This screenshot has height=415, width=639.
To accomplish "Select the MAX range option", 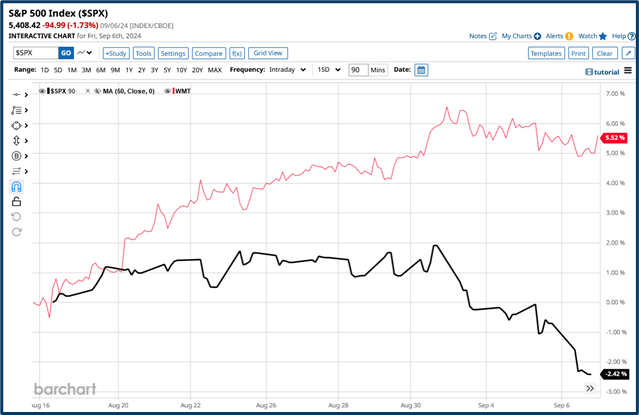I will pyautogui.click(x=214, y=70).
